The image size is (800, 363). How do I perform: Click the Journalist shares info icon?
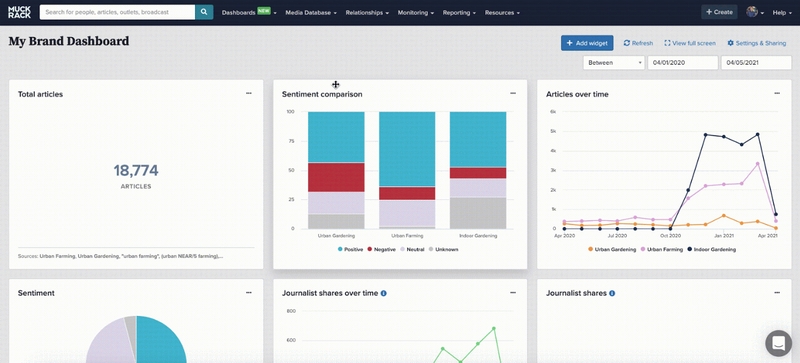612,294
